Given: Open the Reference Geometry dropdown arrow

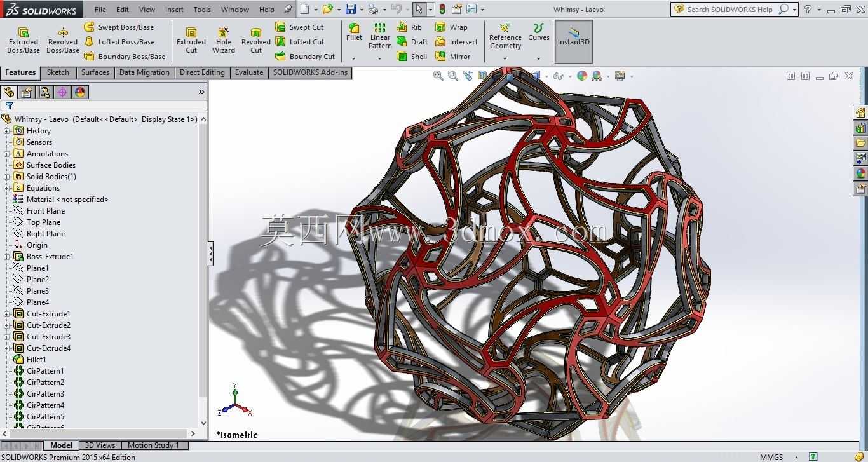Looking at the screenshot, I should 505,58.
